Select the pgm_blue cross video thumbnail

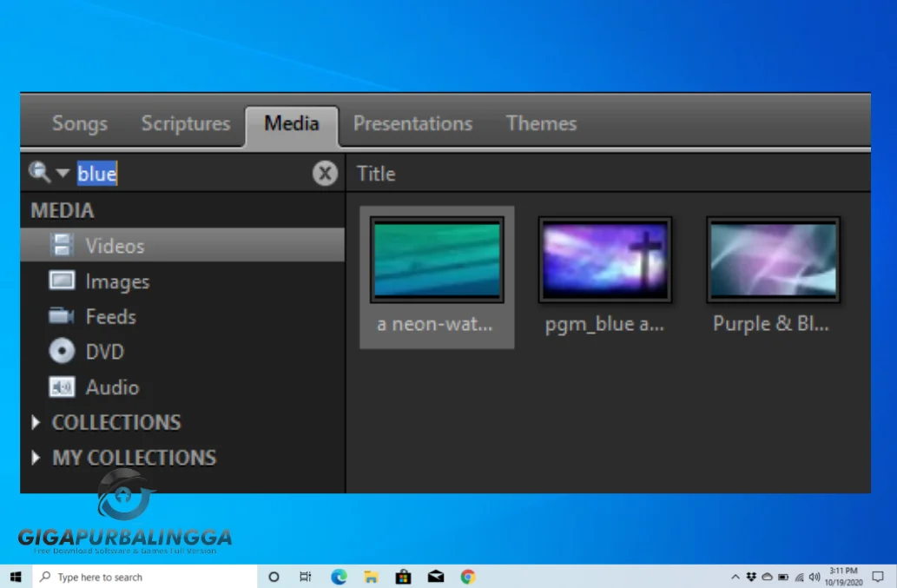pos(604,261)
